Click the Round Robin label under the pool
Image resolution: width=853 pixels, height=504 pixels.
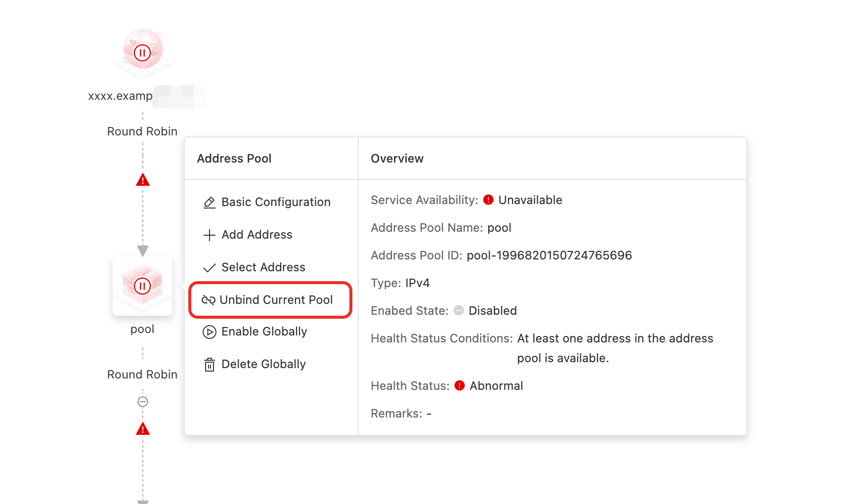(x=142, y=375)
